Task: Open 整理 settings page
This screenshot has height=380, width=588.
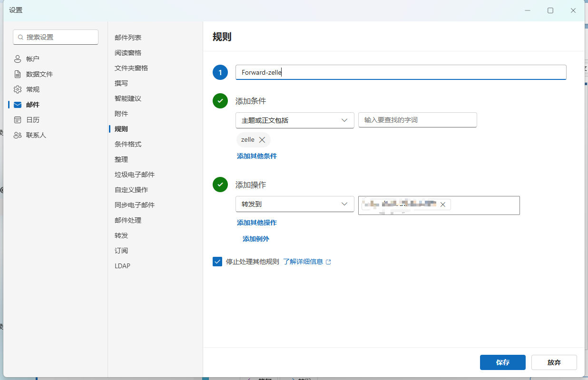Action: pyautogui.click(x=121, y=159)
